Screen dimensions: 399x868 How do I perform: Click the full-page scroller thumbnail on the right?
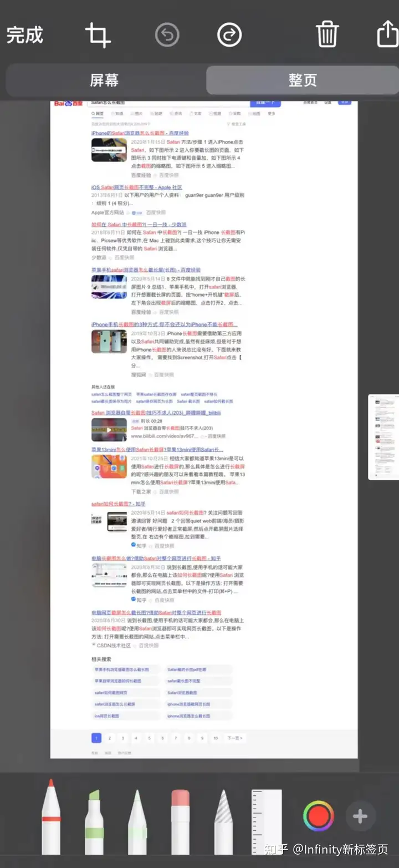(x=383, y=437)
